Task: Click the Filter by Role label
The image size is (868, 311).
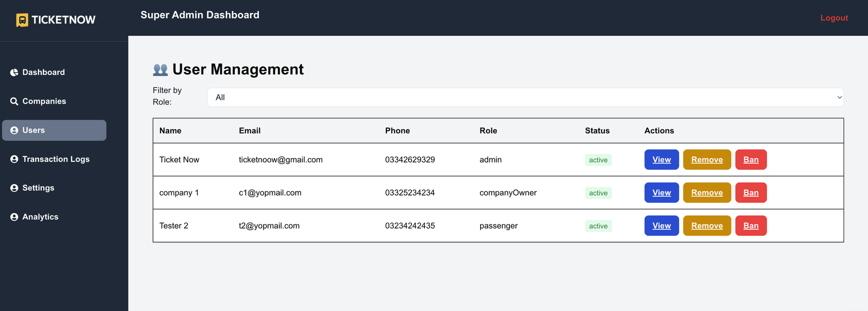Action: 167,96
